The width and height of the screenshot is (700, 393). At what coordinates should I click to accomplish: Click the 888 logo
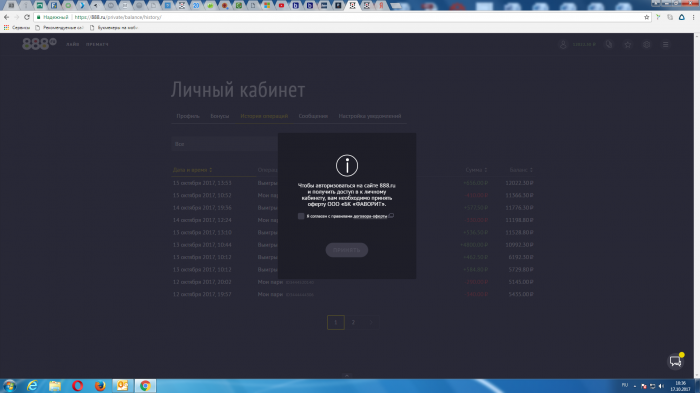pos(39,44)
